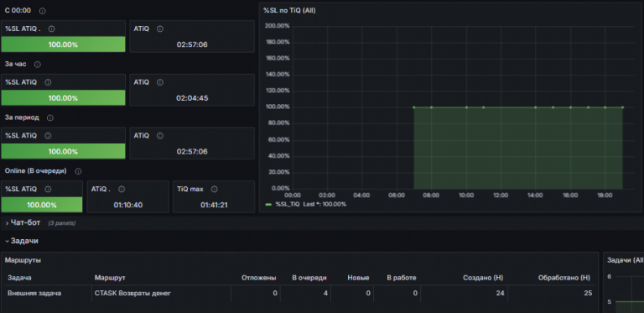644x313 pixels.
Task: Click the Отложены value 0
Action: pos(275,294)
